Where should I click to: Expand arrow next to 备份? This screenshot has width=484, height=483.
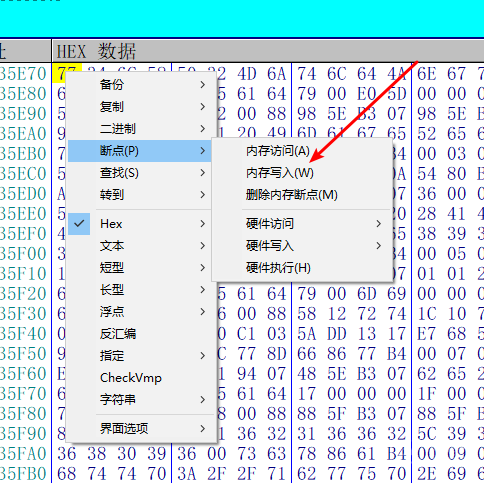coord(203,85)
